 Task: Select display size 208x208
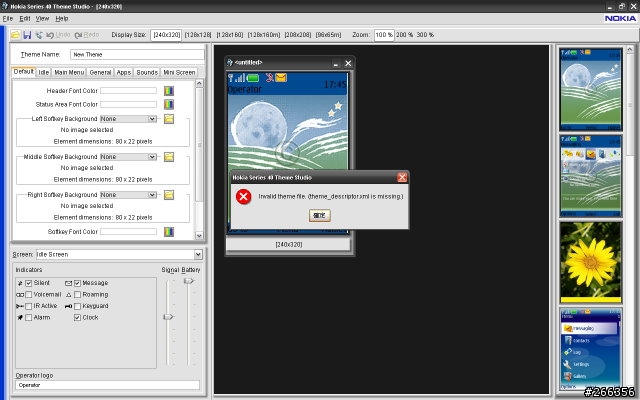298,35
